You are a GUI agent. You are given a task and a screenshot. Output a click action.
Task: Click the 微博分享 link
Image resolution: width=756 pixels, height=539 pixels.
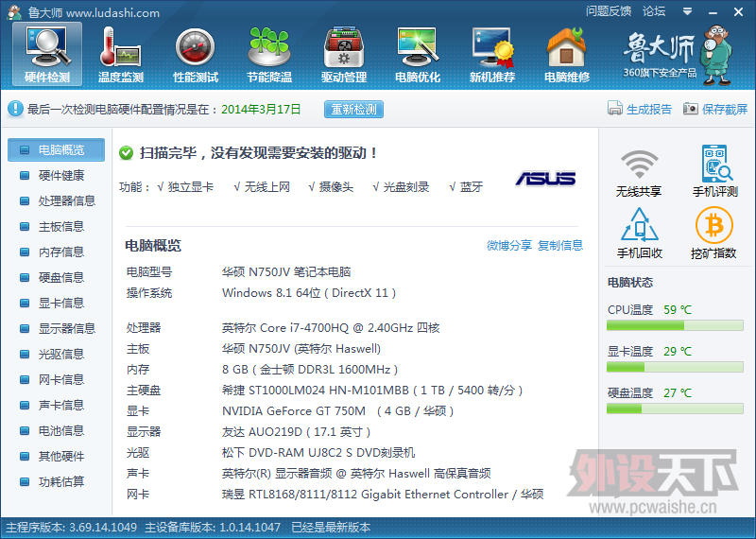(x=509, y=245)
